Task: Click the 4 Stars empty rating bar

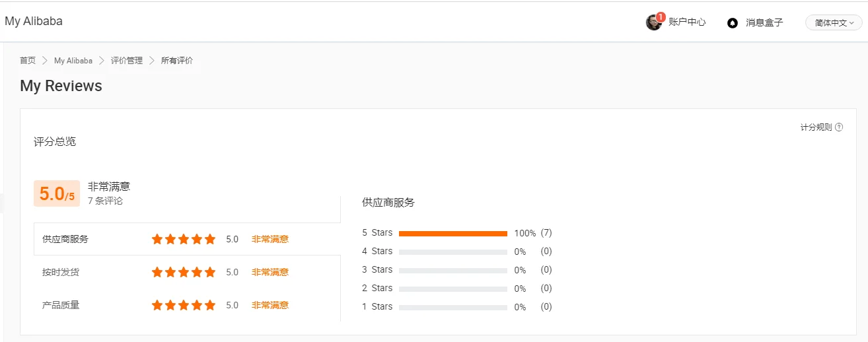Action: (x=452, y=252)
